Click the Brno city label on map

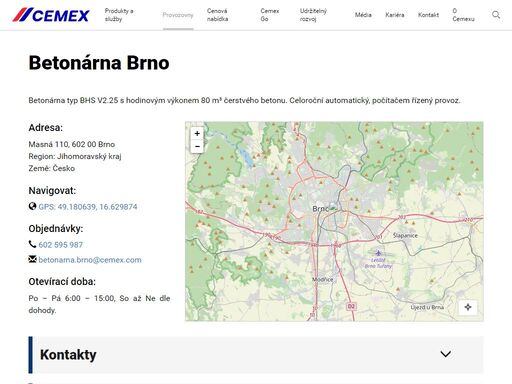(321, 209)
